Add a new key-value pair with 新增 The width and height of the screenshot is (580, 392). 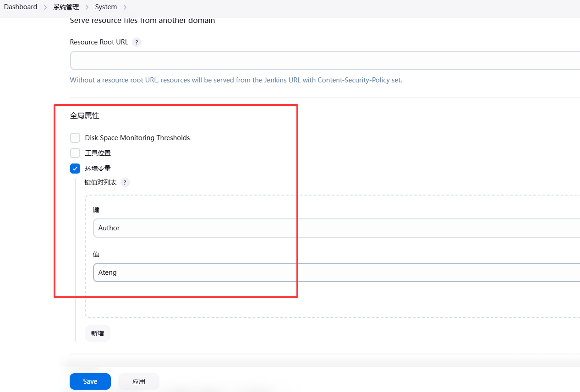click(x=98, y=333)
